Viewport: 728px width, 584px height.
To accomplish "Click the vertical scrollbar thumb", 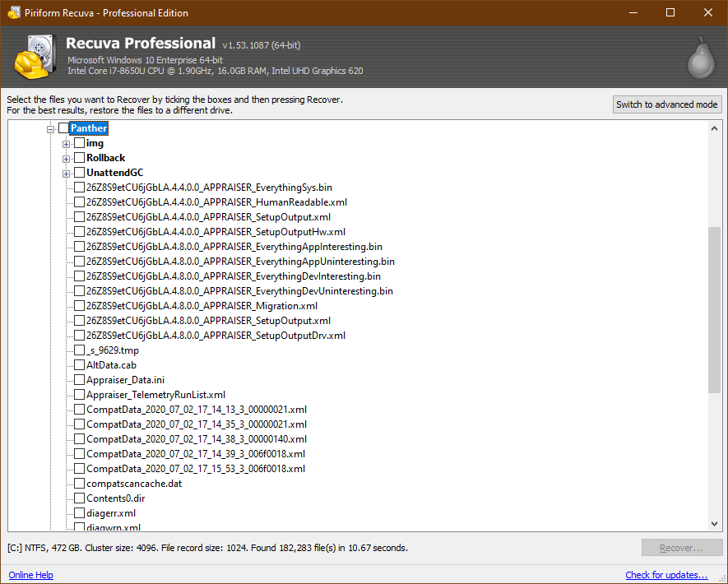I will 714,310.
